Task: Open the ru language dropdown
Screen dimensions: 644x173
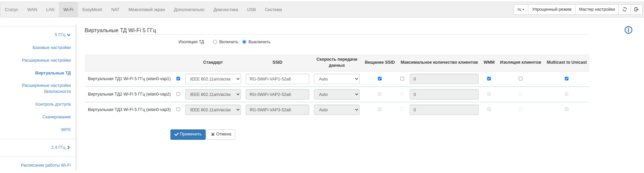Action: (521, 9)
